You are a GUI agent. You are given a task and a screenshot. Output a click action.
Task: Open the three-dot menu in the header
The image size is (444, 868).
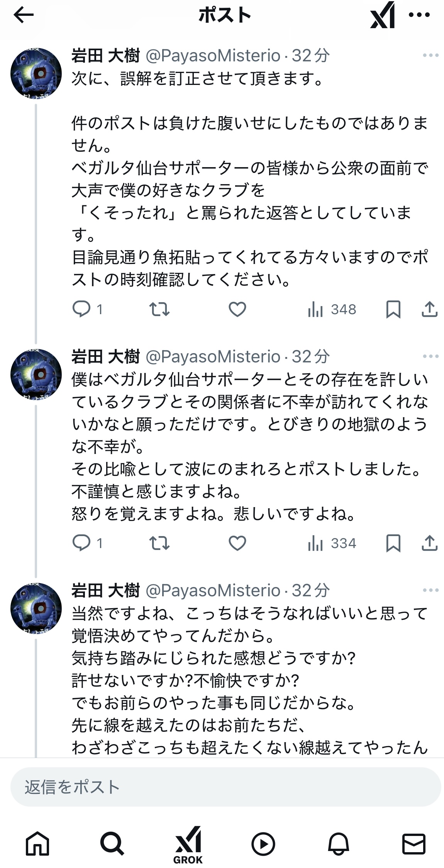pos(419,15)
